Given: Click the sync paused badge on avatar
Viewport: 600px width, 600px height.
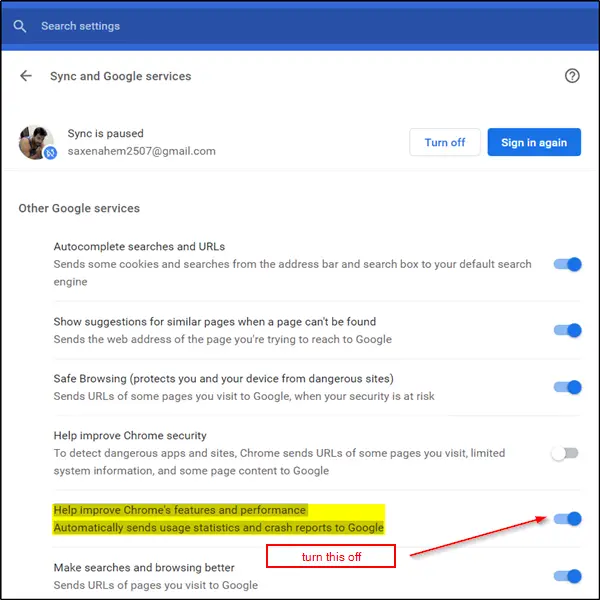Looking at the screenshot, I should coord(50,153).
